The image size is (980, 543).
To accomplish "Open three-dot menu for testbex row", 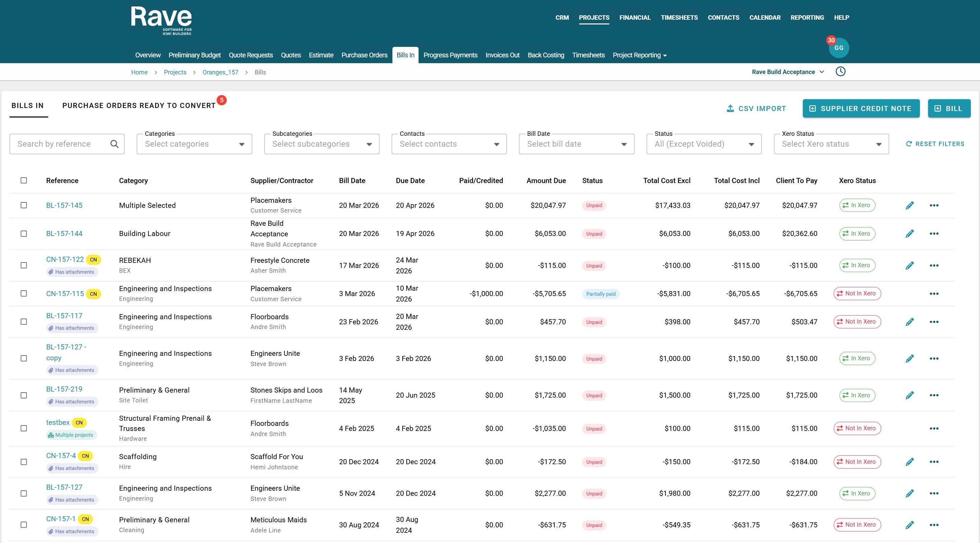I will [x=933, y=429].
